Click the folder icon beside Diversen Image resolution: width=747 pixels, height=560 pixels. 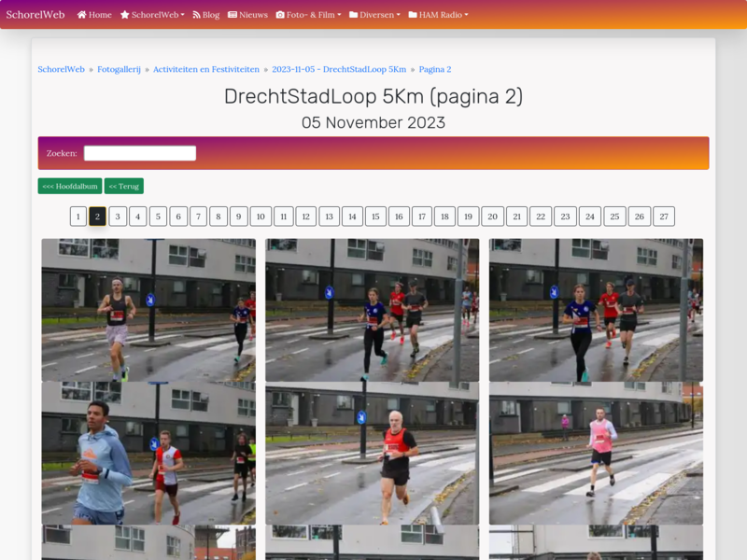(x=354, y=15)
